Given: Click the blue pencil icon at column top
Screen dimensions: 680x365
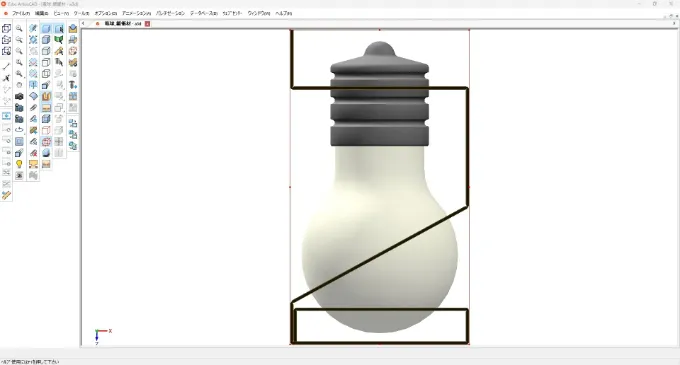Looking at the screenshot, I should click(x=33, y=29).
